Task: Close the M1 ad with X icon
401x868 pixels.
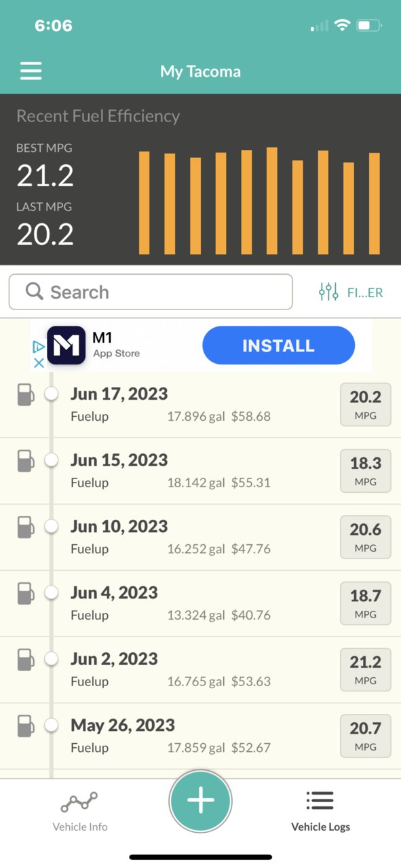Action: pos(39,363)
